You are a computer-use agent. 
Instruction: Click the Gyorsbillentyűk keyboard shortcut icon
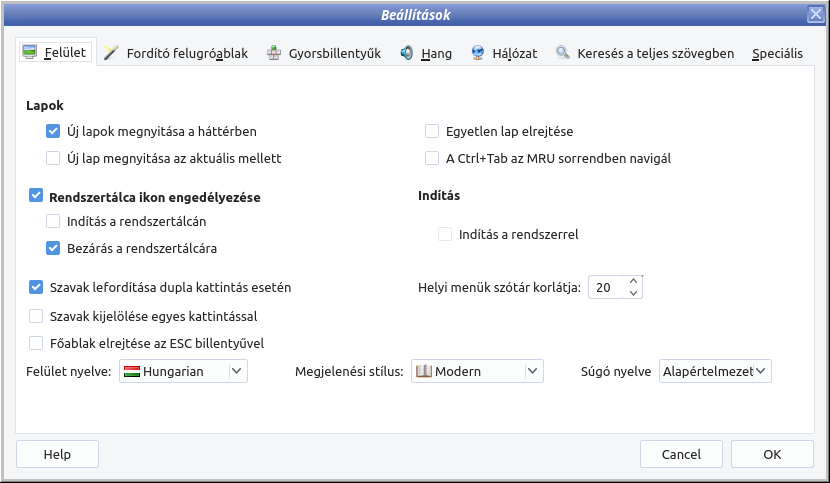(x=274, y=53)
